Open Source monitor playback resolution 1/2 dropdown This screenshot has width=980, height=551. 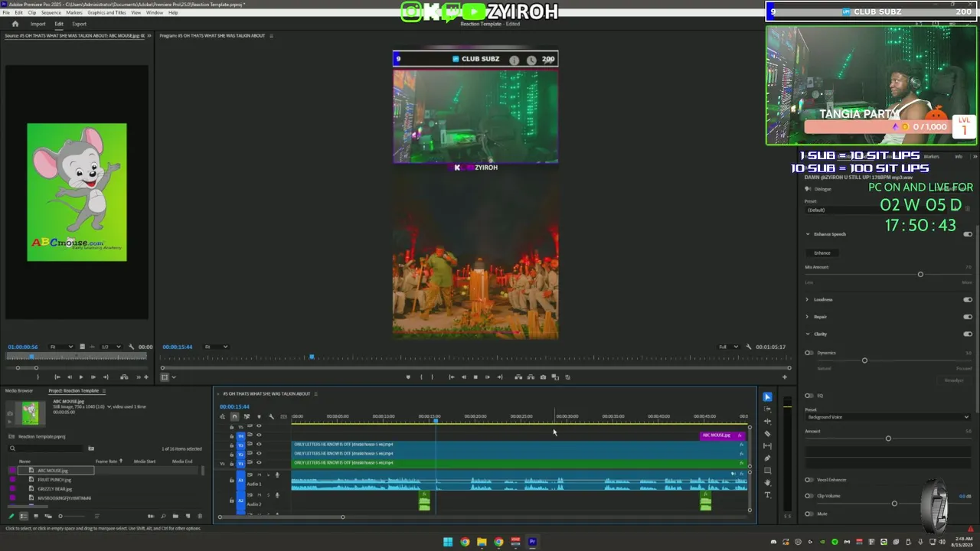(110, 347)
